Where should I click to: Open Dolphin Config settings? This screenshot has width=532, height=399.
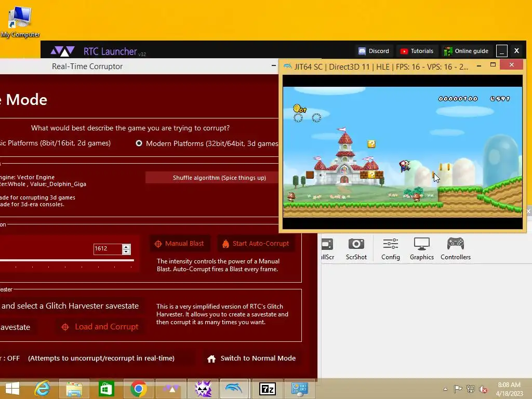(391, 249)
